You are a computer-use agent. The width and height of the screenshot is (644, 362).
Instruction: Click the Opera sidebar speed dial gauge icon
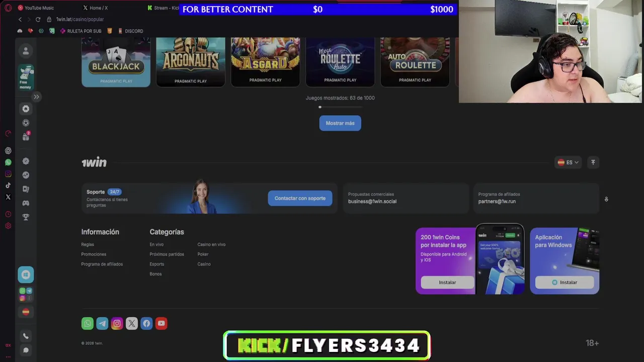[8, 133]
